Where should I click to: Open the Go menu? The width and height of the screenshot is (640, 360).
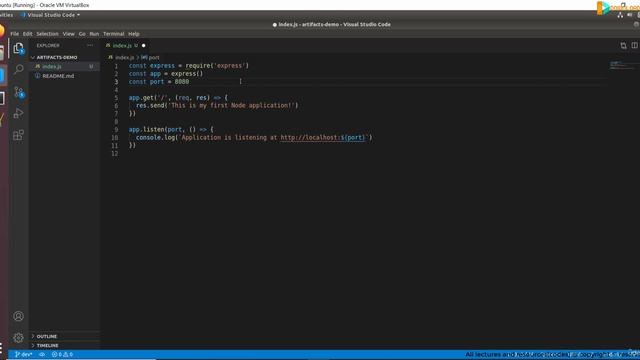(x=82, y=34)
